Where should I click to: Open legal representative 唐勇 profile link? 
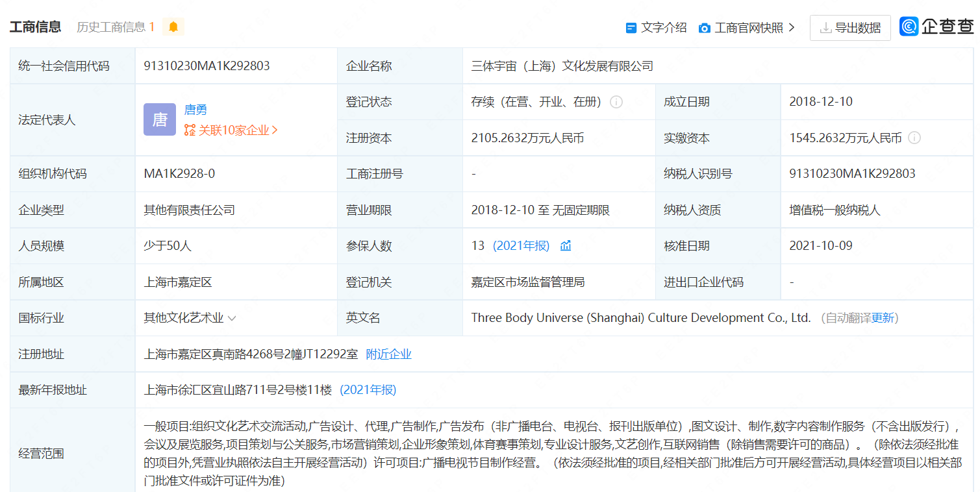[195, 110]
